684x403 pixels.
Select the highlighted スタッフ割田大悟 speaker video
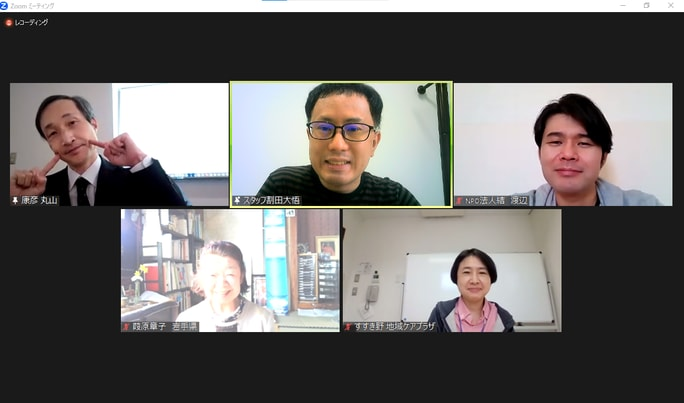pos(341,144)
